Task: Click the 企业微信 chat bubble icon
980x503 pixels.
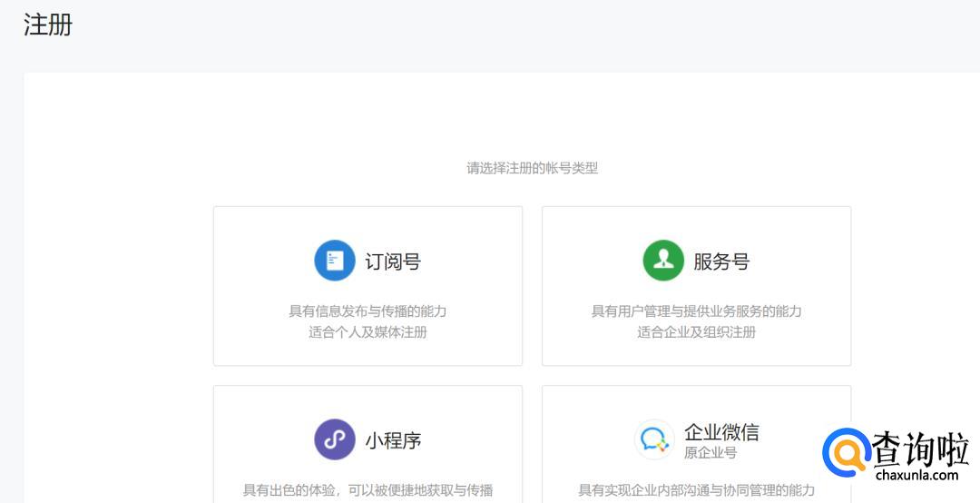Action: [654, 439]
